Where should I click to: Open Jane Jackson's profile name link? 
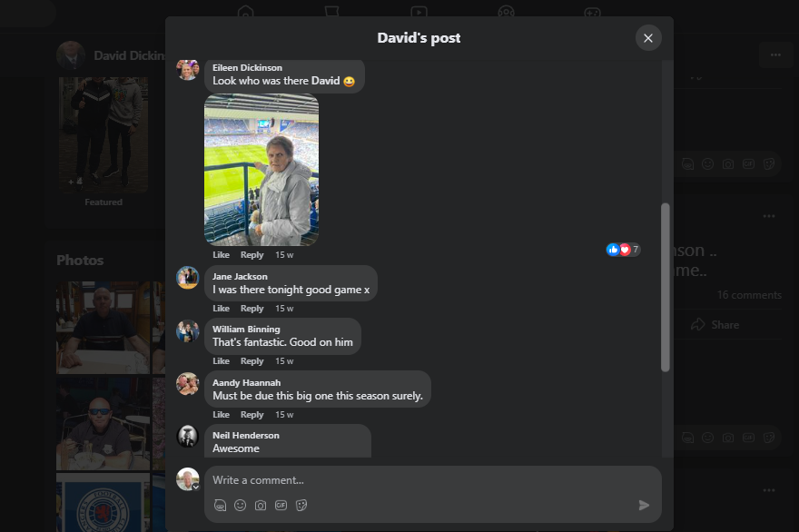point(240,276)
